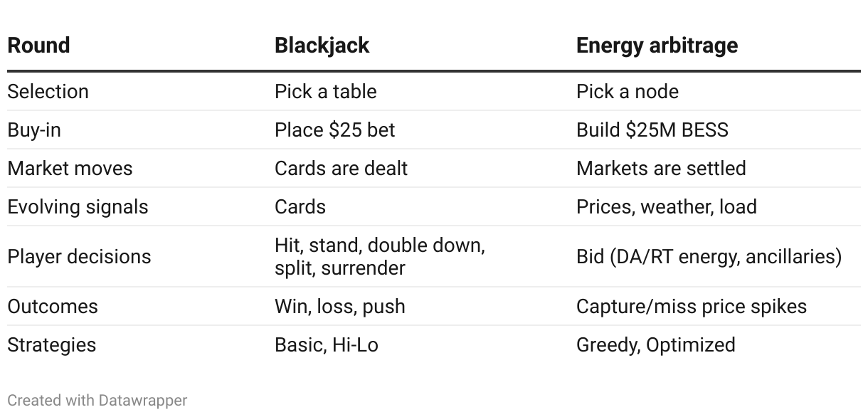Click the Blackjack column header
This screenshot has width=868, height=417.
[x=322, y=46]
